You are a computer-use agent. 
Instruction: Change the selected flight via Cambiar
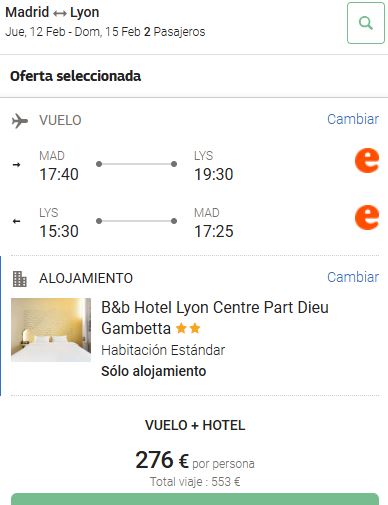point(353,119)
